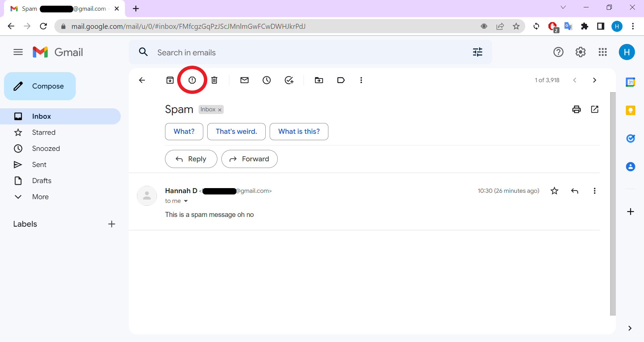Screen dimensions: 644x342
Task: Open the Google Account avatar H
Action: tap(627, 52)
